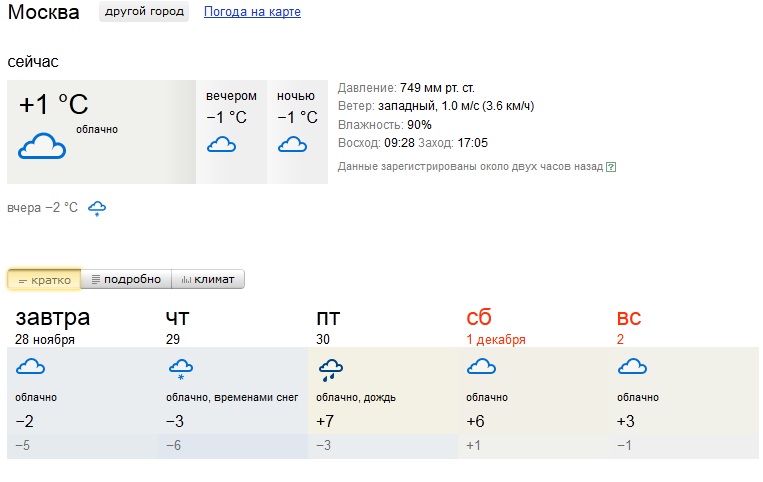Viewport: 763px width, 482px height.
Task: Click the green data info help icon
Action: pos(611,167)
